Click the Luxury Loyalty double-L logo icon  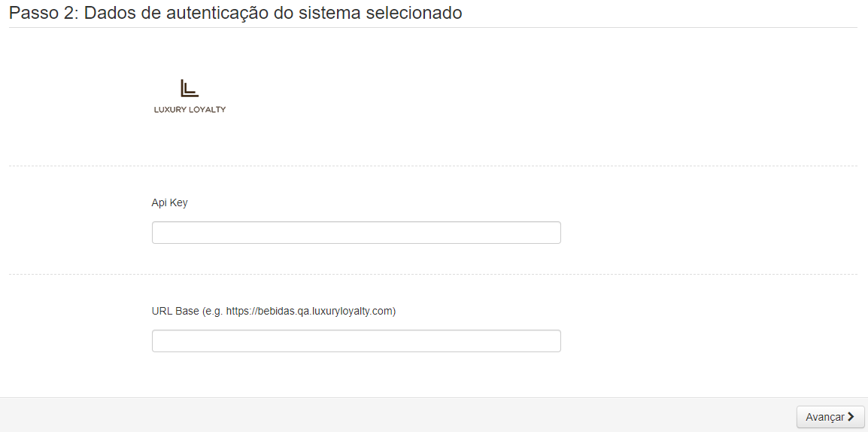point(190,88)
